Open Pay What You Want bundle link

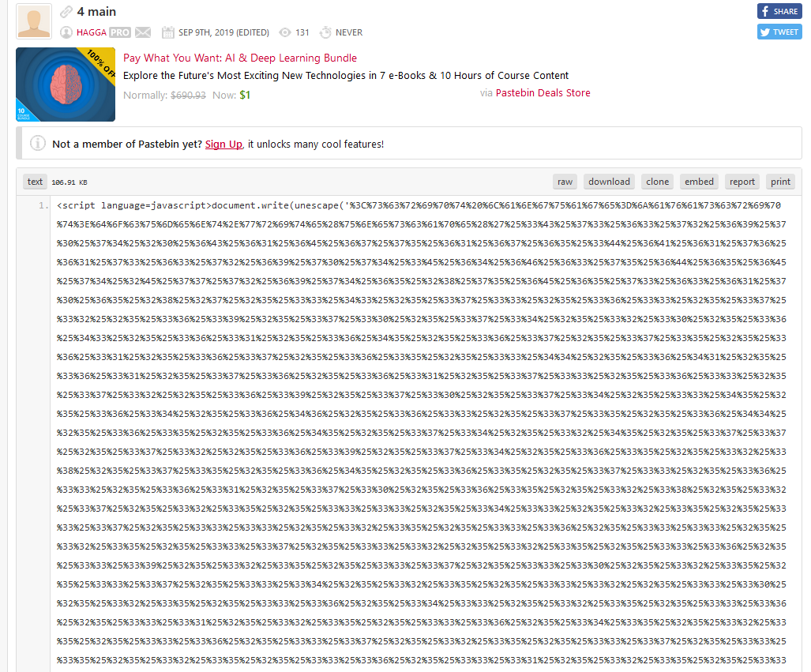[x=240, y=58]
